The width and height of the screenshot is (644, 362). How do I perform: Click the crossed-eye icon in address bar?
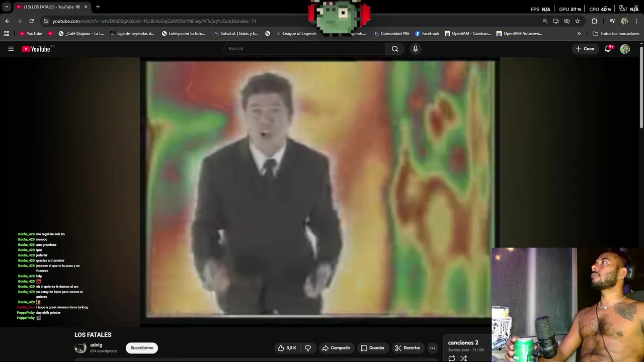[x=567, y=21]
